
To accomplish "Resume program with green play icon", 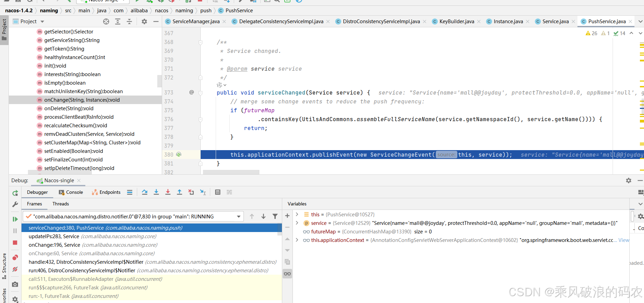I will pos(15,219).
